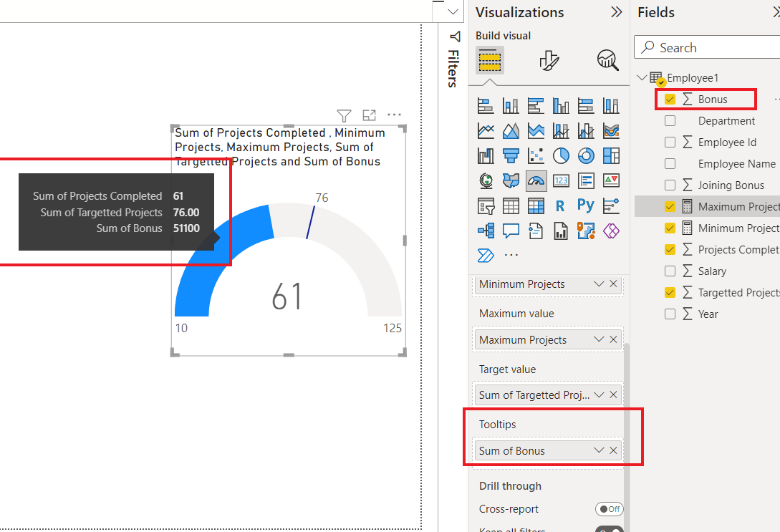
Task: Open more options on the gauge visual
Action: pos(394,115)
